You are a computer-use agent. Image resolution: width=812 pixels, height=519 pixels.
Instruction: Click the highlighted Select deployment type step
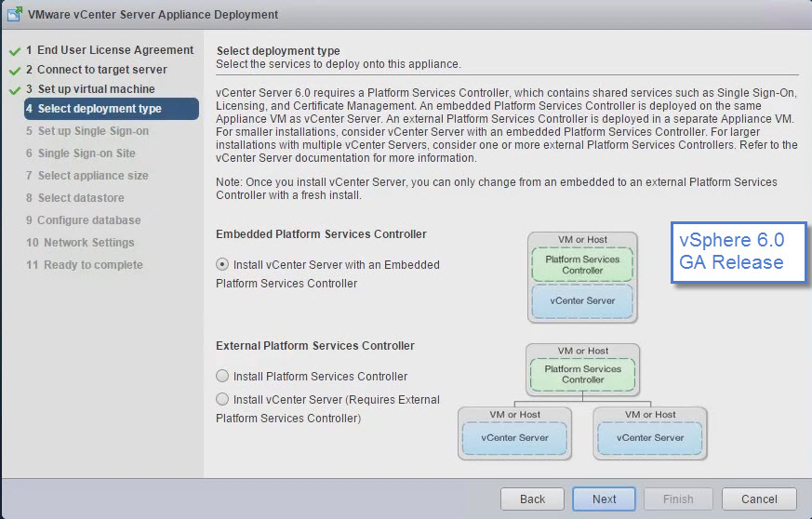point(100,109)
